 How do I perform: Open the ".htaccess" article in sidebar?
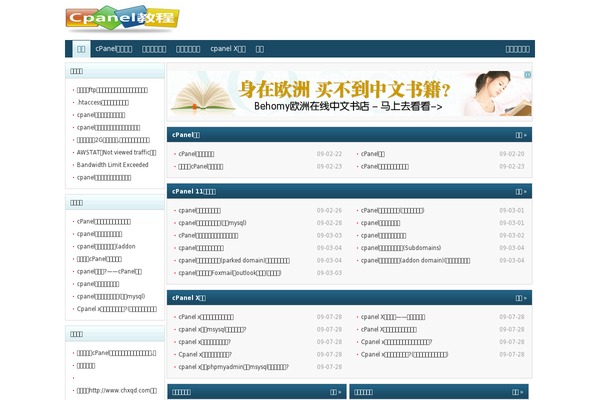pos(103,103)
